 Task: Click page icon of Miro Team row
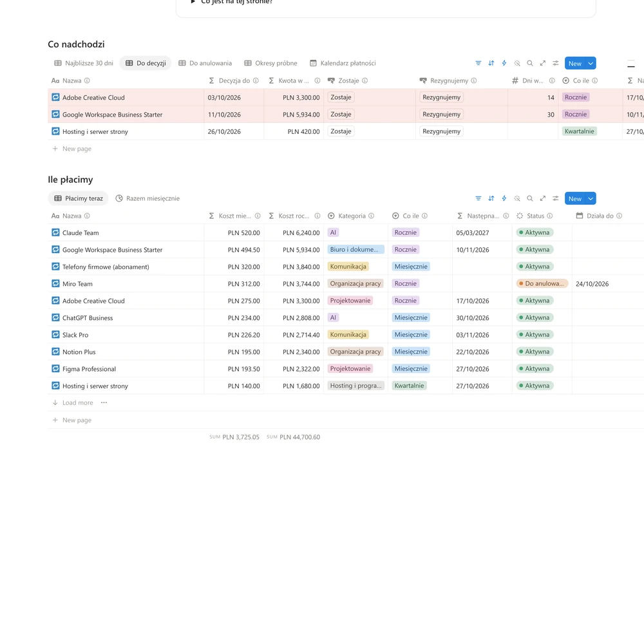(55, 283)
